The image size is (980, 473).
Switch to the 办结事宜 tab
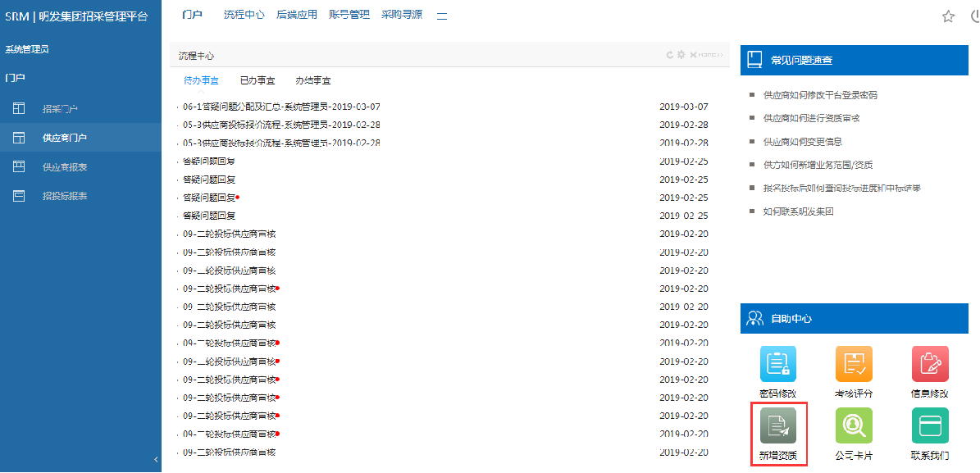coord(313,80)
